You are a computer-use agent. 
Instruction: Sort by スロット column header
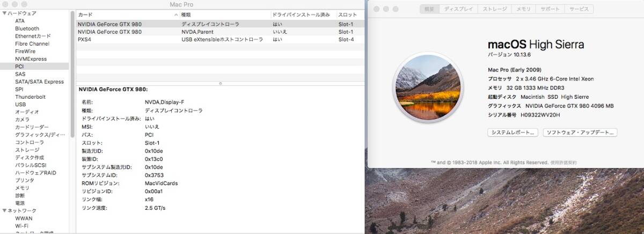350,15
